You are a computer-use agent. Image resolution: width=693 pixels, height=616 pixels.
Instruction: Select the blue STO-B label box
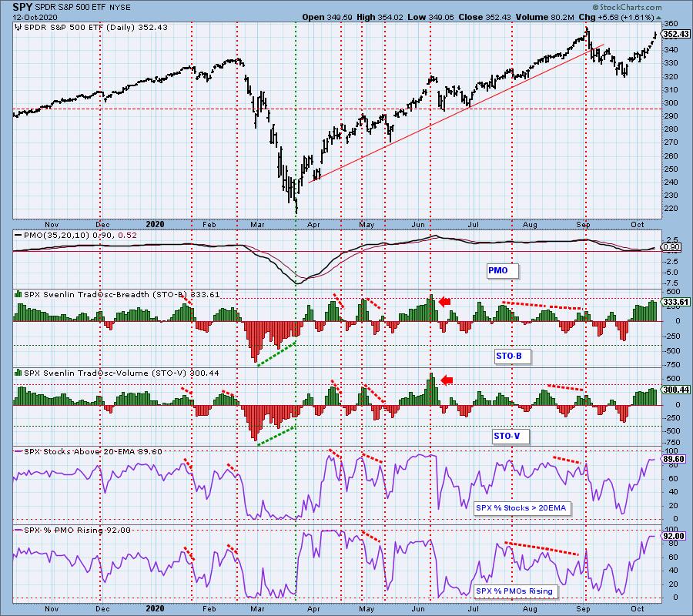coord(512,356)
